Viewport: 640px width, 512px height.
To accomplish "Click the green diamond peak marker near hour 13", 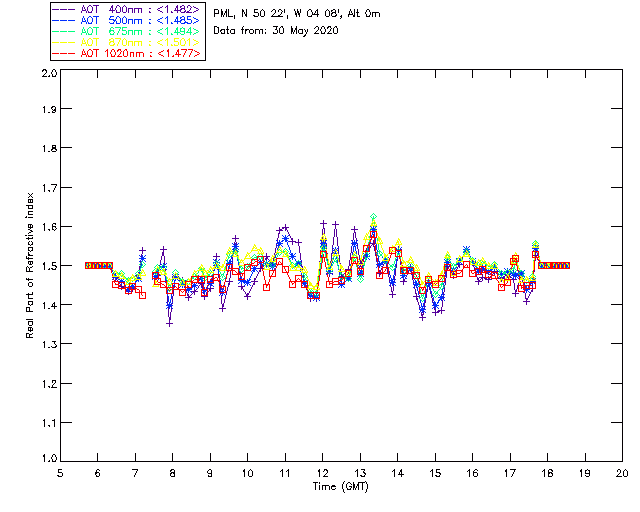I will 373,217.
